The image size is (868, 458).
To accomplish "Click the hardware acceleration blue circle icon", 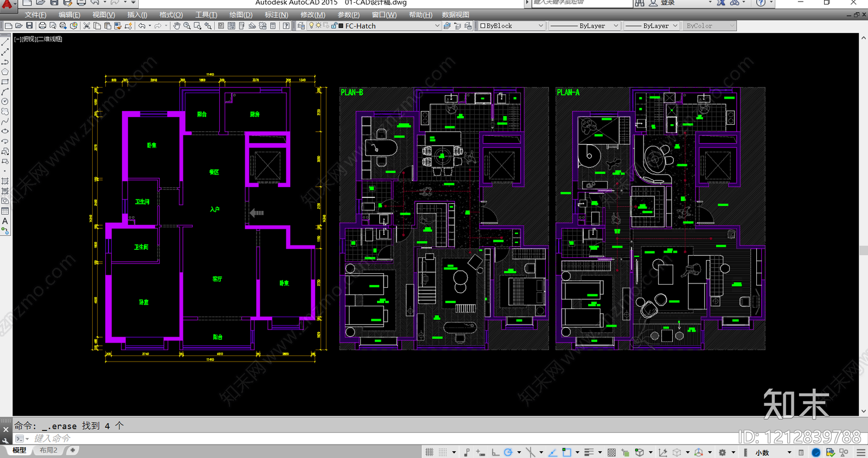I will coord(816,452).
